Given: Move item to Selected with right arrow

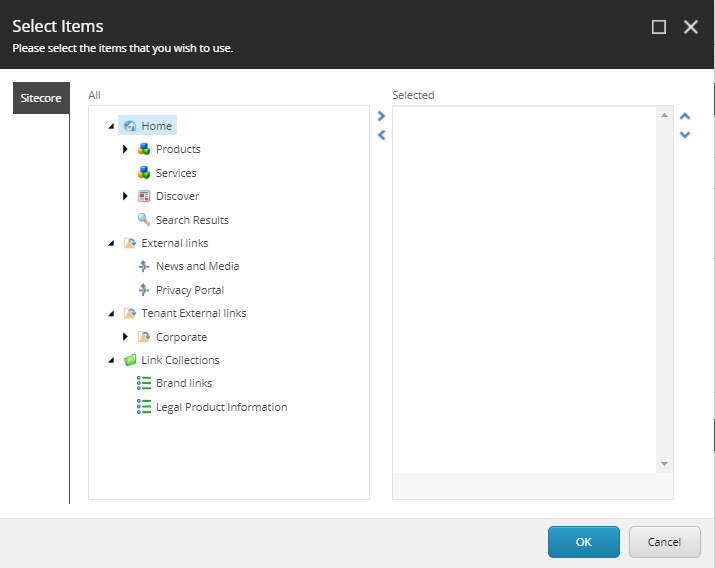Looking at the screenshot, I should tap(382, 116).
